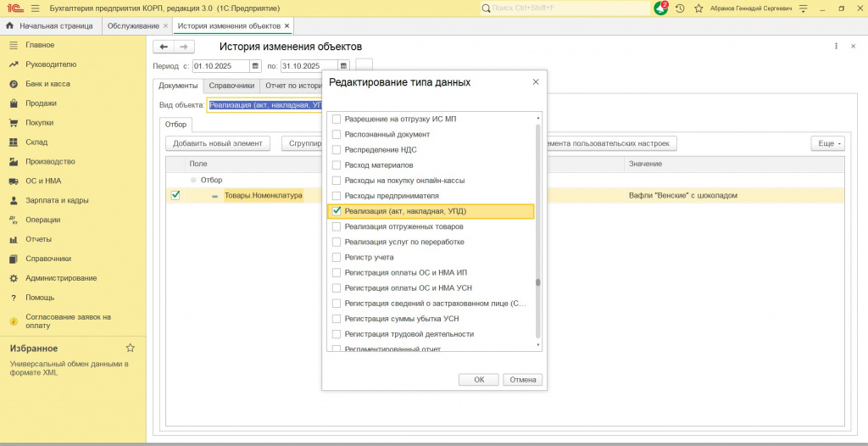
Task: Click the Добавить новый элемент button
Action: [x=218, y=143]
